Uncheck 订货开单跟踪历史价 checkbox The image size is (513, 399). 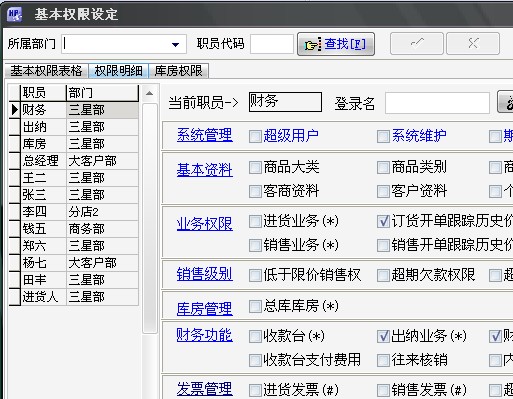tap(383, 221)
